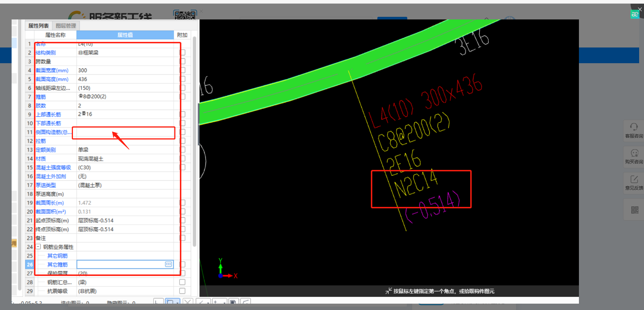Switch to 图层管理 tab
The height and width of the screenshot is (310, 644).
coord(66,26)
